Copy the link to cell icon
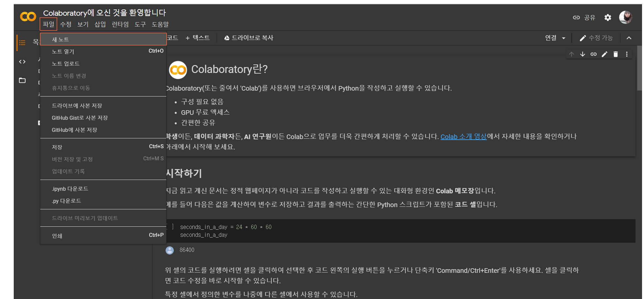This screenshot has width=644, height=299. pyautogui.click(x=594, y=54)
